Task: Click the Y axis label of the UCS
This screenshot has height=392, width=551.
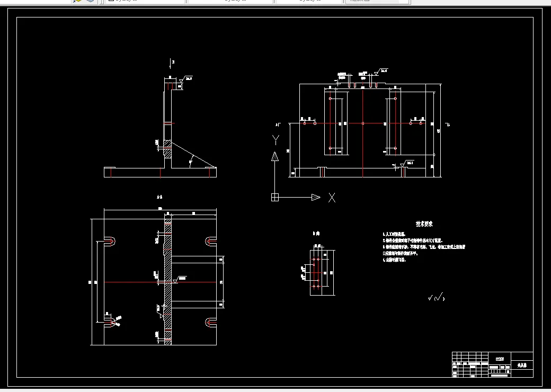Action: (x=276, y=140)
